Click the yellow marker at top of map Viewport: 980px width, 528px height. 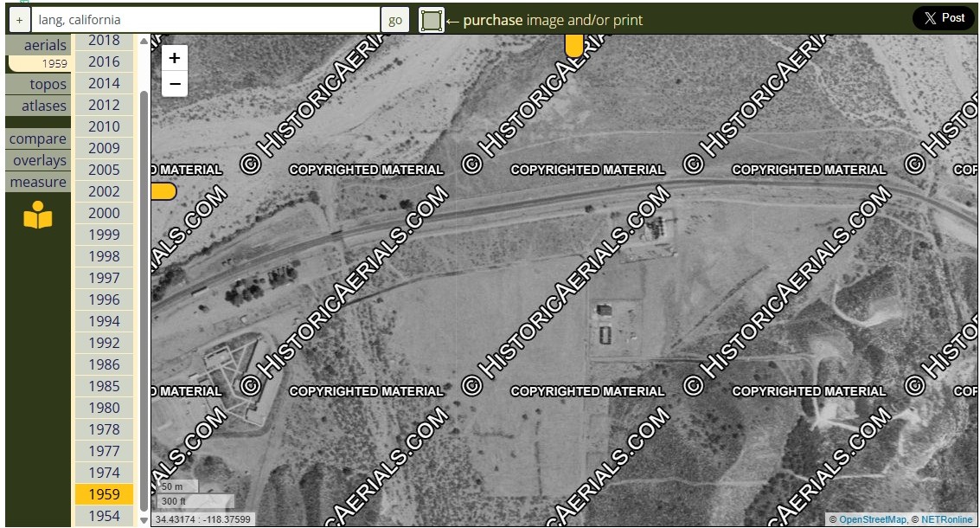573,46
